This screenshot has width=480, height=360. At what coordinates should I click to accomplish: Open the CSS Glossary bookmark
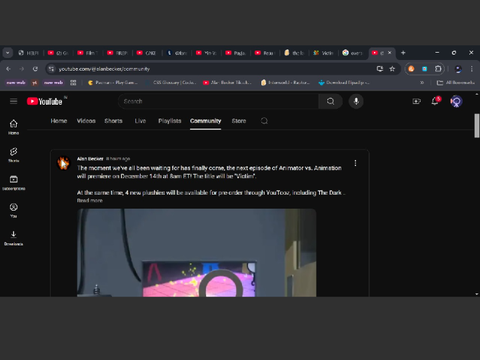pos(171,82)
